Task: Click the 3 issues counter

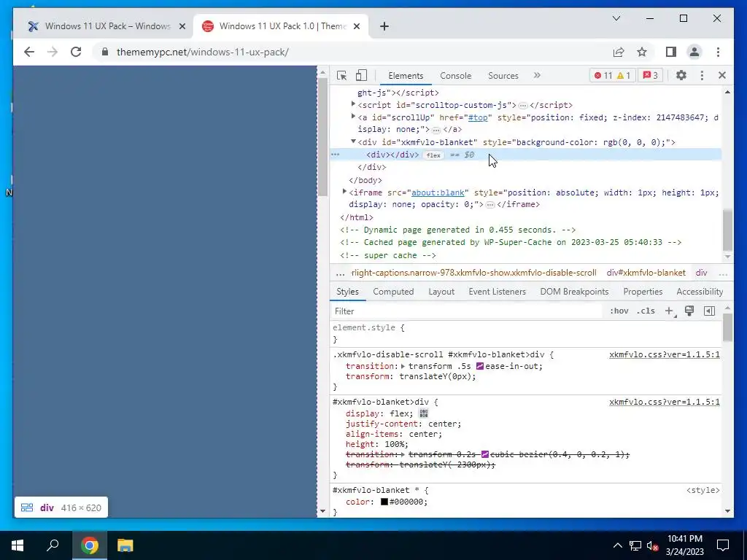Action: coord(651,75)
